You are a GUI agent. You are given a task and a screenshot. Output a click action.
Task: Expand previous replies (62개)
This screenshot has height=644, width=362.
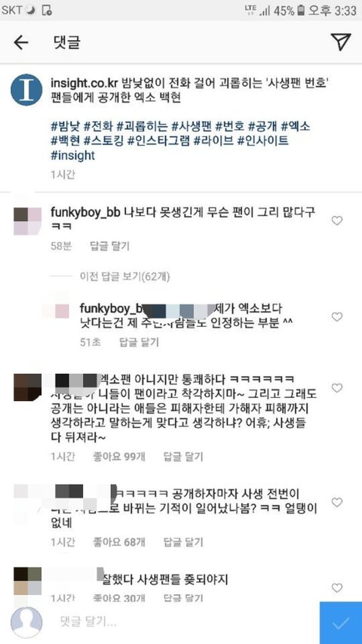[x=124, y=277]
